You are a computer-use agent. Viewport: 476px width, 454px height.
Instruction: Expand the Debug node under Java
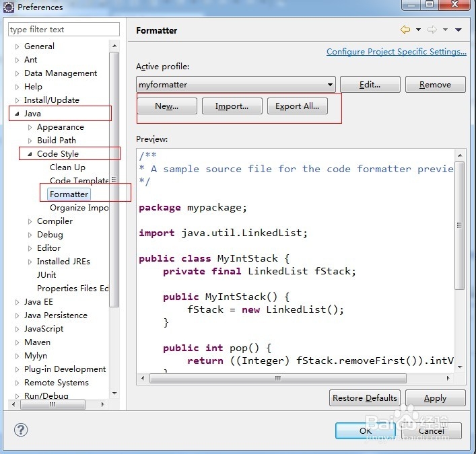[30, 235]
